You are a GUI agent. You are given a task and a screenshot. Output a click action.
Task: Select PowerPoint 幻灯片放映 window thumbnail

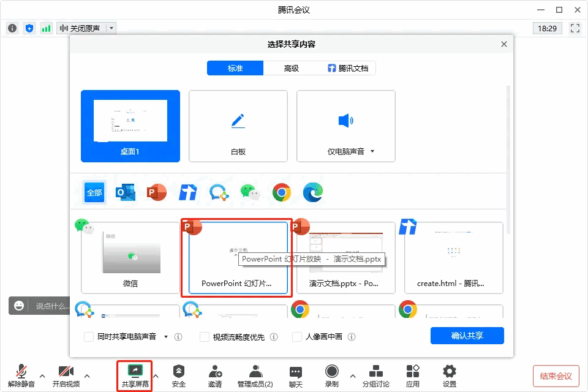[x=238, y=258]
